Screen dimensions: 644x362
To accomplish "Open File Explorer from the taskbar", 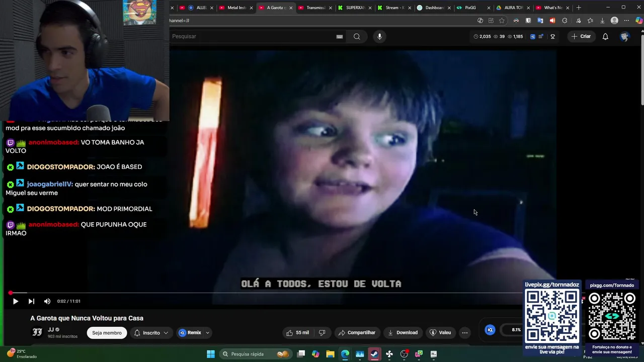I will 330,354.
